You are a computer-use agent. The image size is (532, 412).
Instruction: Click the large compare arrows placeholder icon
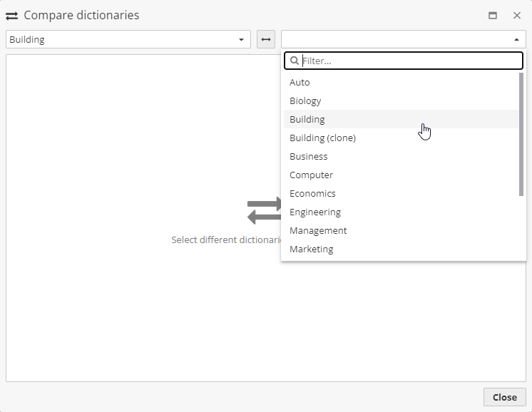point(264,211)
